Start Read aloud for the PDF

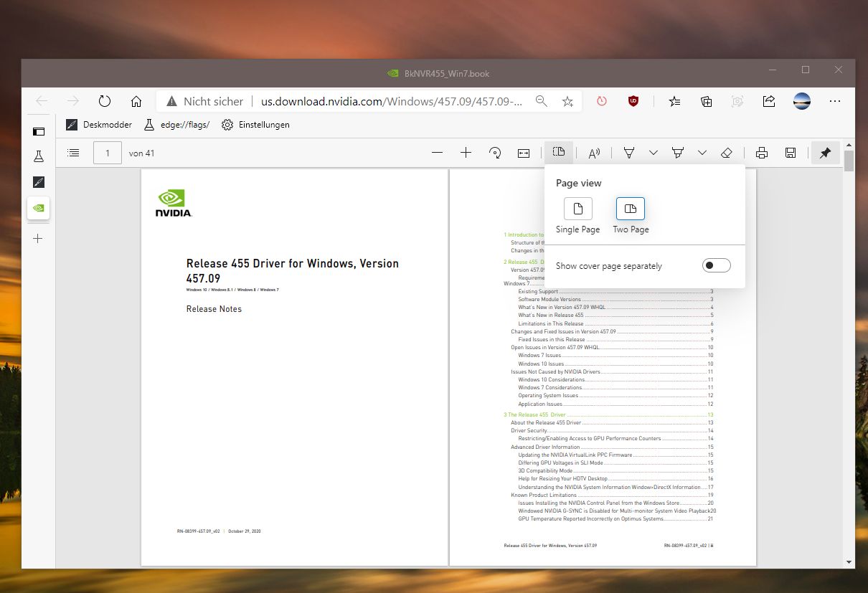coord(594,153)
